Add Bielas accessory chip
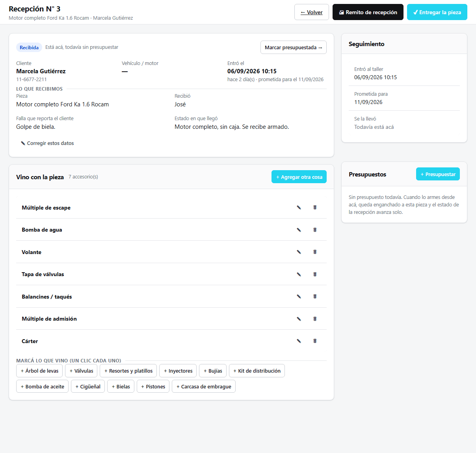Viewport: 476px width, 453px height. coord(121,386)
